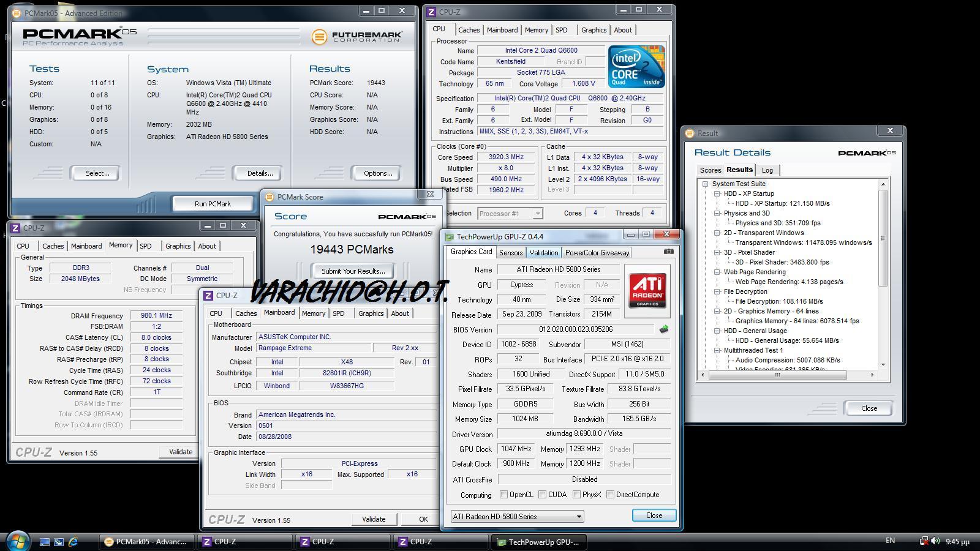Collapse the HDD - XP Startup node
Image resolution: width=980 pixels, height=551 pixels.
point(717,193)
